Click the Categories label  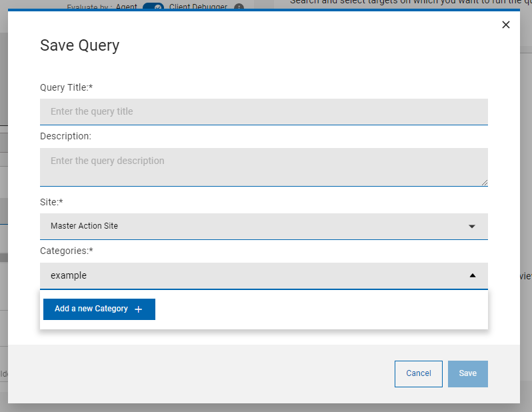66,251
